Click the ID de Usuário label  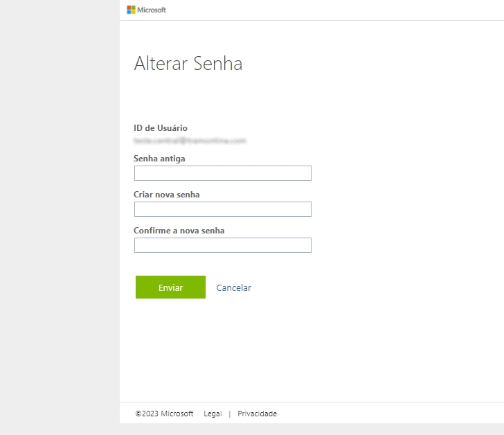[161, 128]
